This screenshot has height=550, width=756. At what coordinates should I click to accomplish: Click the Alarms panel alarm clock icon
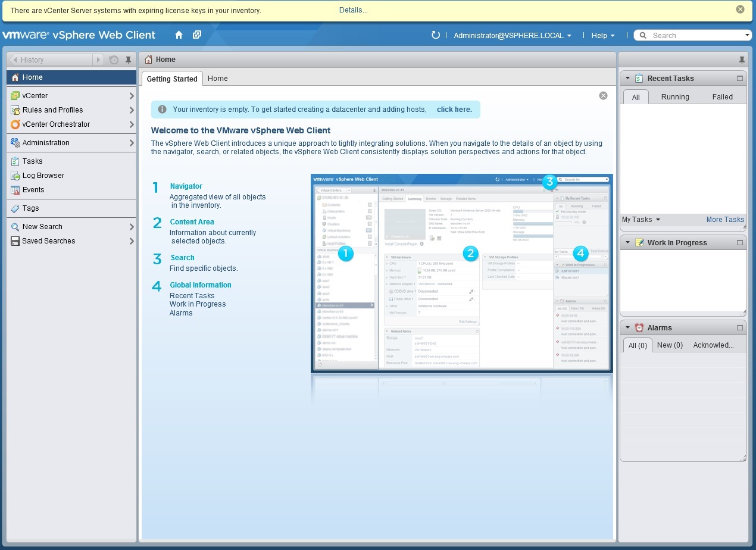click(x=639, y=327)
